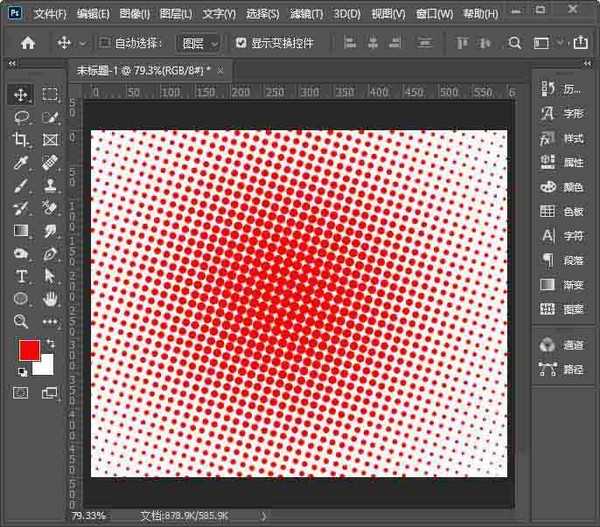Open the 通道 channels panel
Image resolution: width=600 pixels, height=527 pixels.
562,345
